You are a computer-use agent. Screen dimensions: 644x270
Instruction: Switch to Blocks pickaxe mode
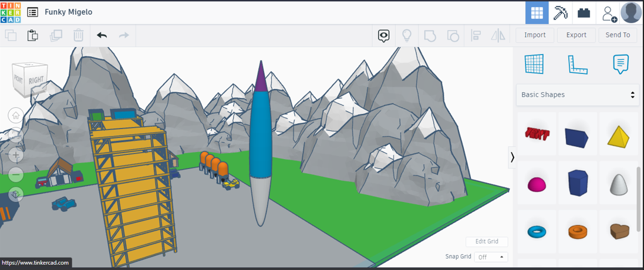(560, 13)
